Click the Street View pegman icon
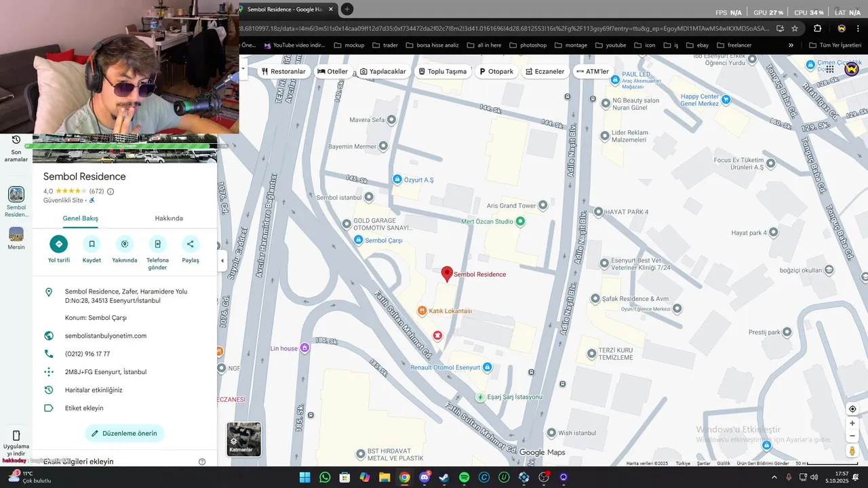Image resolution: width=868 pixels, height=488 pixels. (852, 451)
